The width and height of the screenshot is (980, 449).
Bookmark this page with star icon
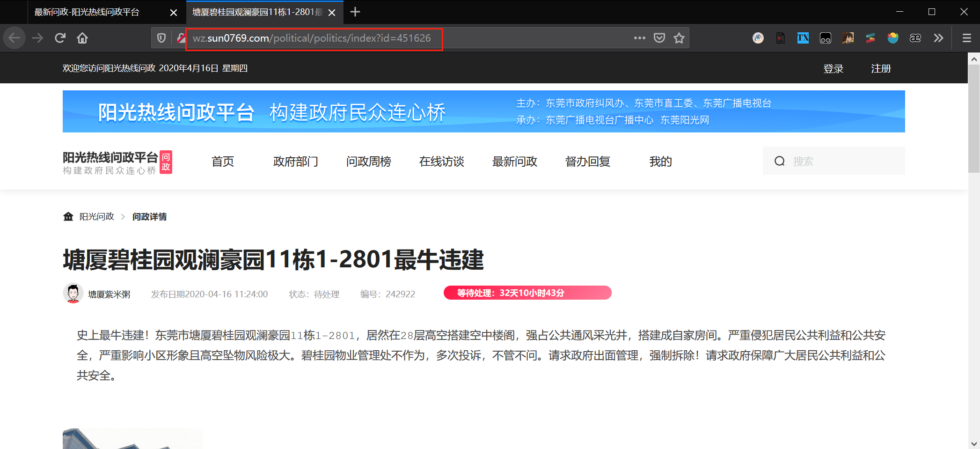(x=679, y=38)
